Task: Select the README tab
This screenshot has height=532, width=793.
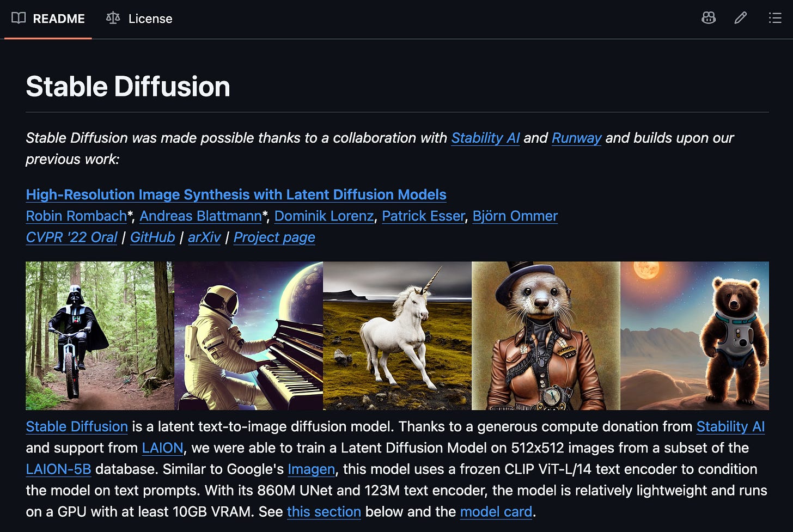Action: (48, 19)
